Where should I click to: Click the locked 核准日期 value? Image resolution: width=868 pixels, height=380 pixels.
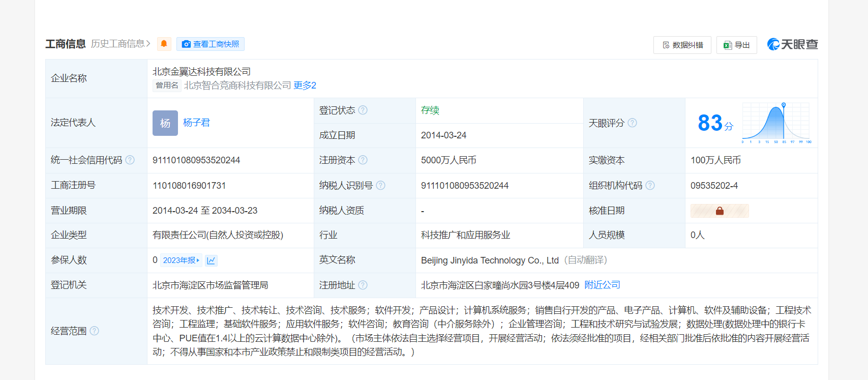[720, 211]
